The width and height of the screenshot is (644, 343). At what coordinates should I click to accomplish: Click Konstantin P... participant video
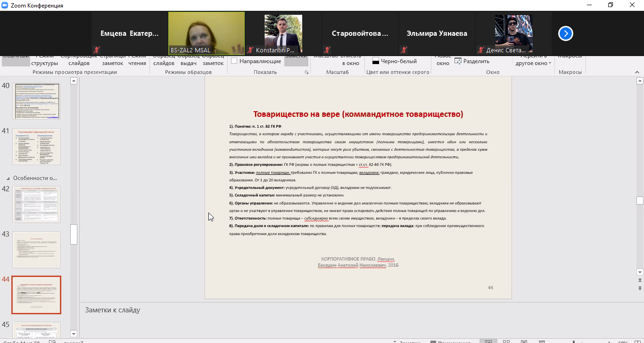283,33
